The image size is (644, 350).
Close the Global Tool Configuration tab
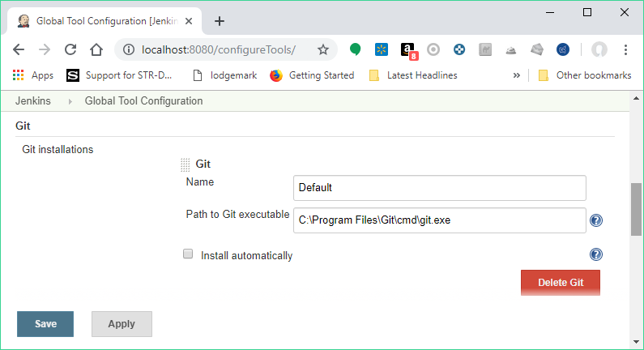tap(189, 21)
